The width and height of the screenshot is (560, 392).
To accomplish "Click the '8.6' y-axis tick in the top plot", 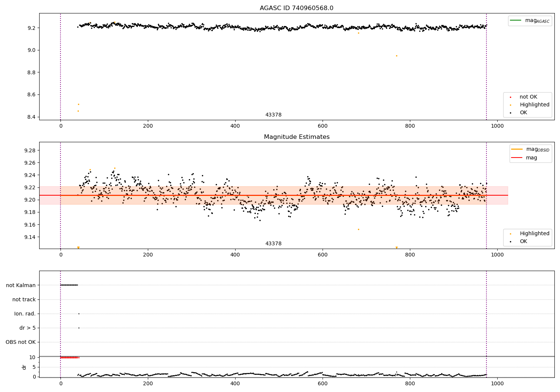I will (x=31, y=95).
